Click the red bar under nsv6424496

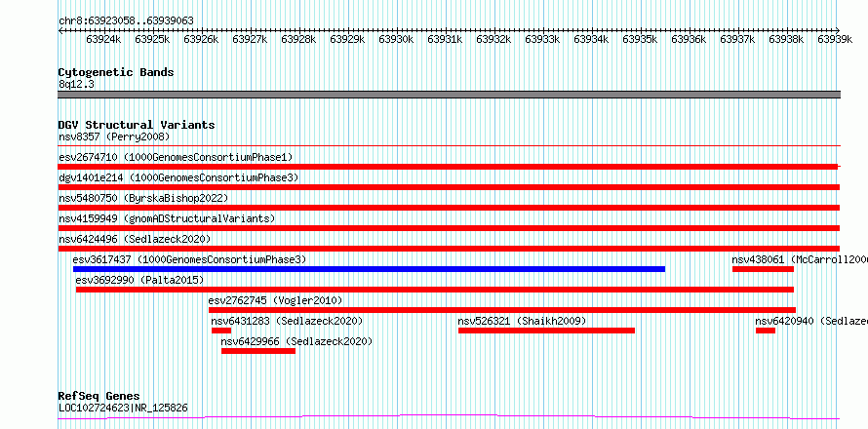(449, 249)
